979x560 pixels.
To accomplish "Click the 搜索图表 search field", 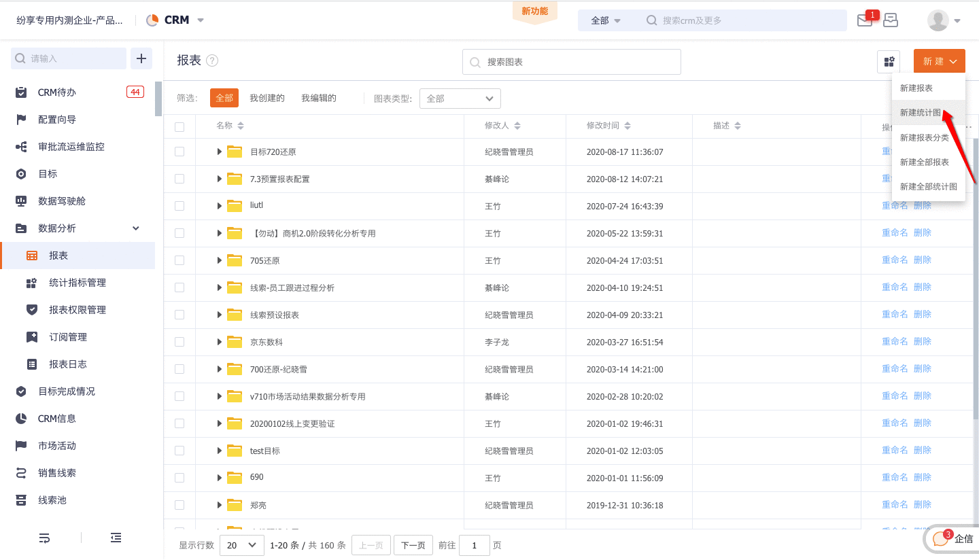I will coord(572,62).
